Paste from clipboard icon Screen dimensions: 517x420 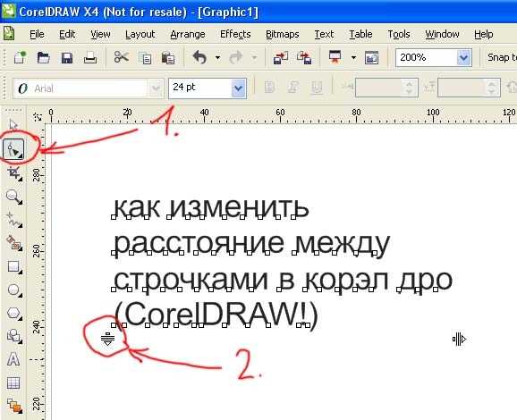click(168, 58)
